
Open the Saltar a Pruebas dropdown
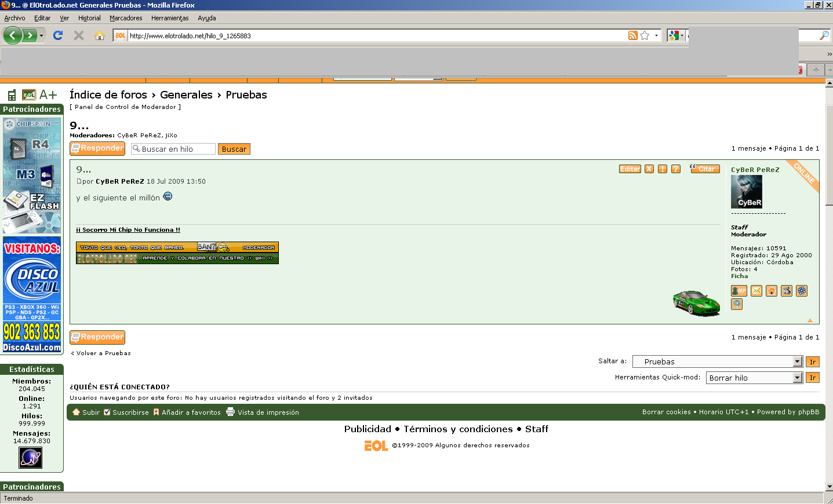718,361
